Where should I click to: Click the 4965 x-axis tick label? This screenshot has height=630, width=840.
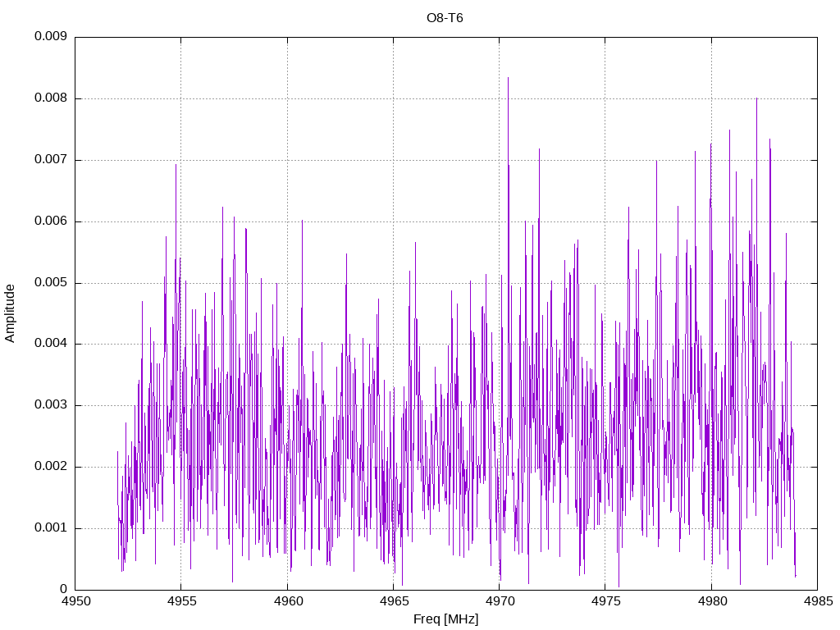click(394, 601)
